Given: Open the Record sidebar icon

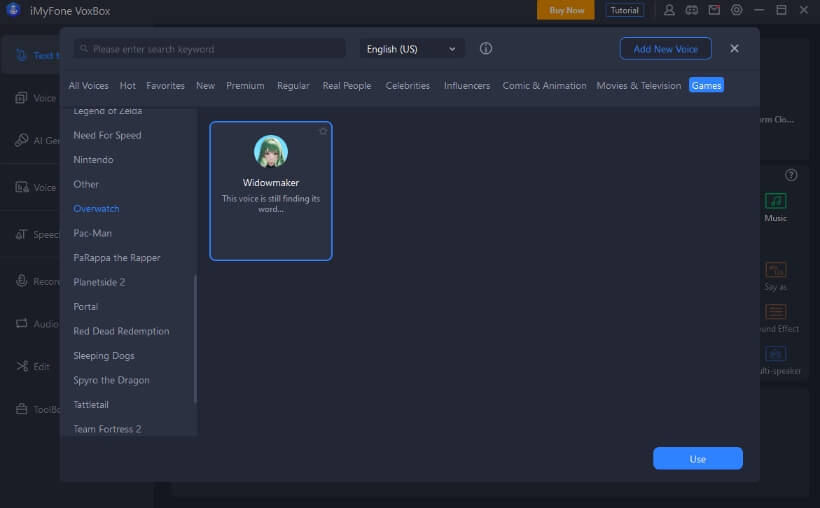Looking at the screenshot, I should (21, 281).
